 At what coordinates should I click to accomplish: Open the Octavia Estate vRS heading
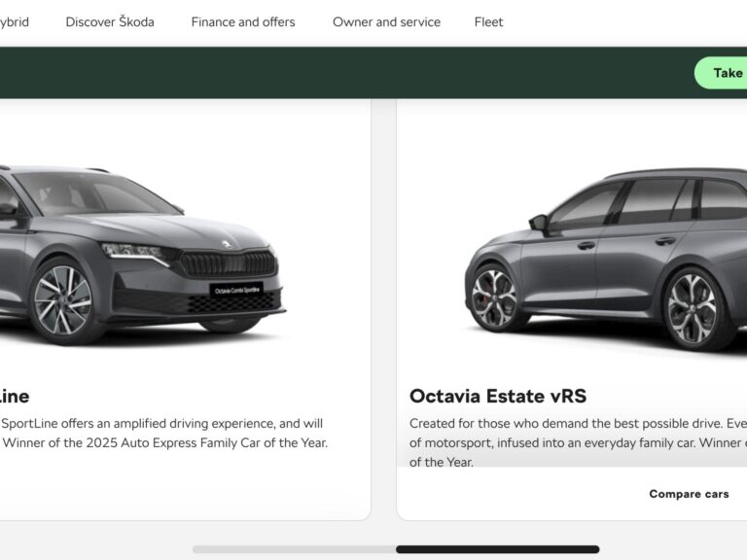click(x=498, y=397)
